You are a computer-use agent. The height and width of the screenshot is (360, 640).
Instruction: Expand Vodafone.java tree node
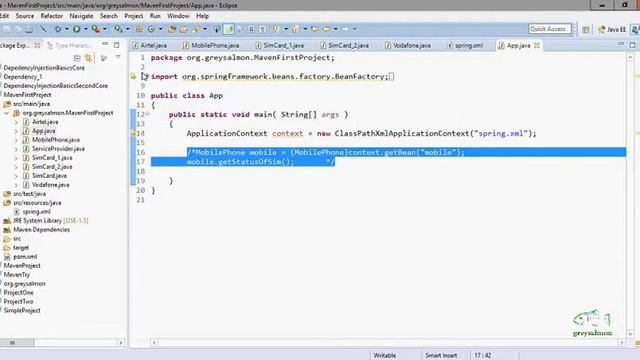[16, 184]
